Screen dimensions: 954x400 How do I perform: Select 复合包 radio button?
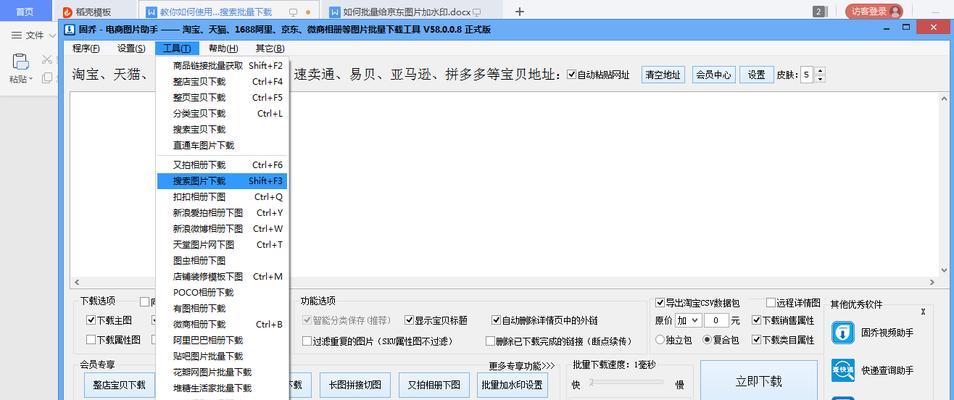[x=708, y=340]
